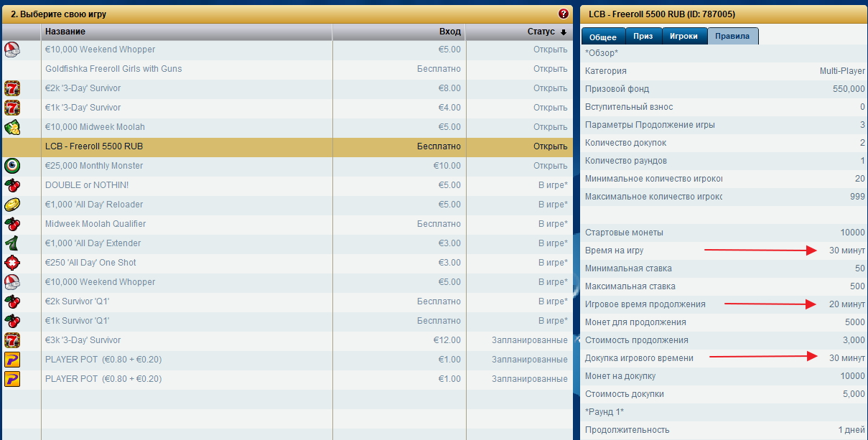
Task: Select the Правила tab
Action: 732,36
